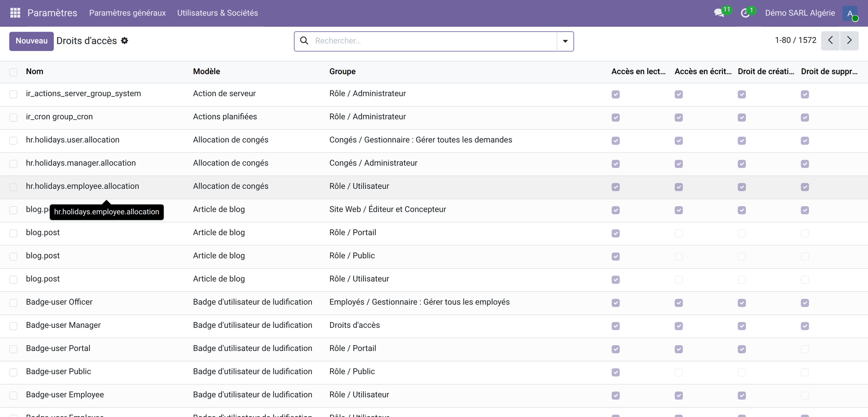Screen dimensions: 868x417
Task: Open the hr.holidays.user.allocation record
Action: [72, 140]
